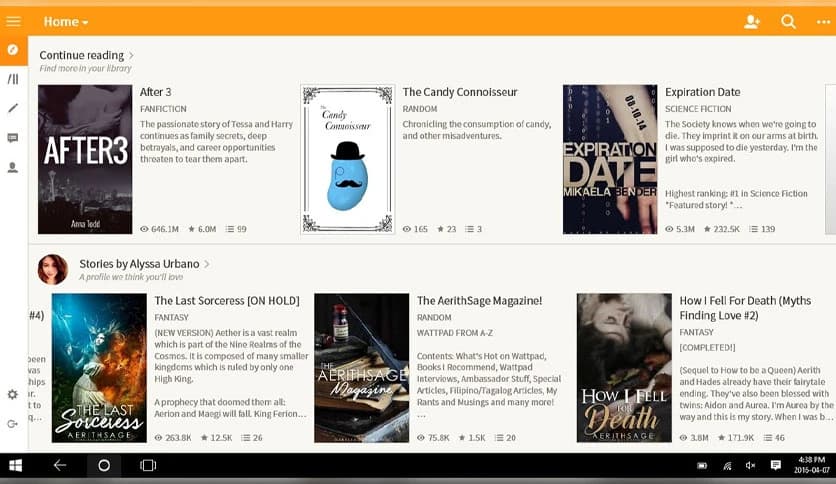Click Expiration Date vote count 232.5K

tap(721, 229)
